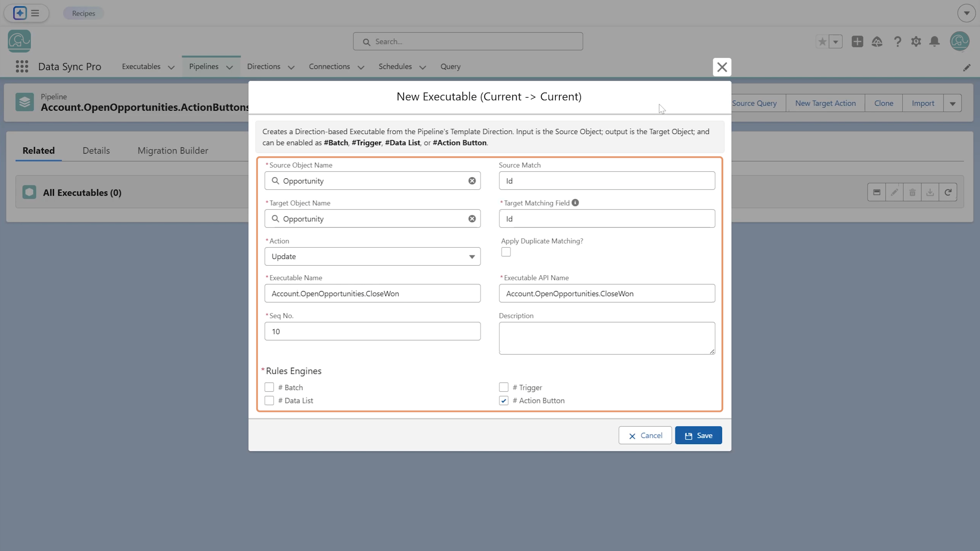Open Global Actions plus icon
The image size is (980, 551).
pos(857,41)
